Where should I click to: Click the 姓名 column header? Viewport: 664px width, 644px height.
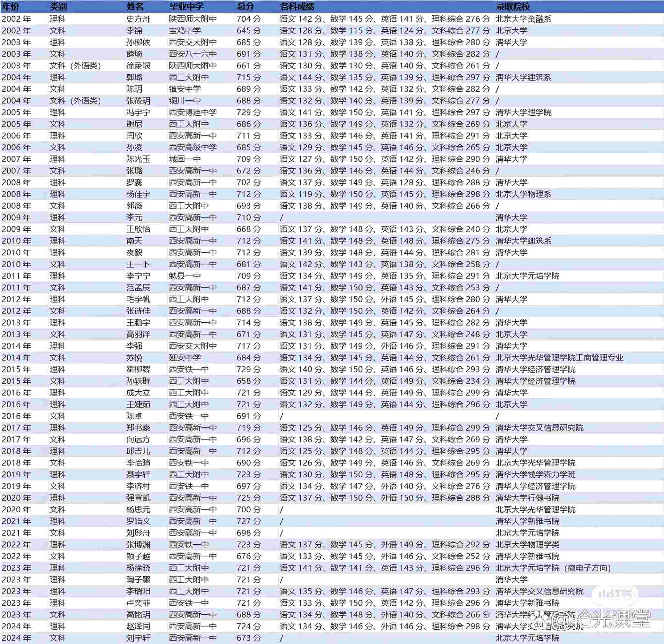click(x=135, y=6)
